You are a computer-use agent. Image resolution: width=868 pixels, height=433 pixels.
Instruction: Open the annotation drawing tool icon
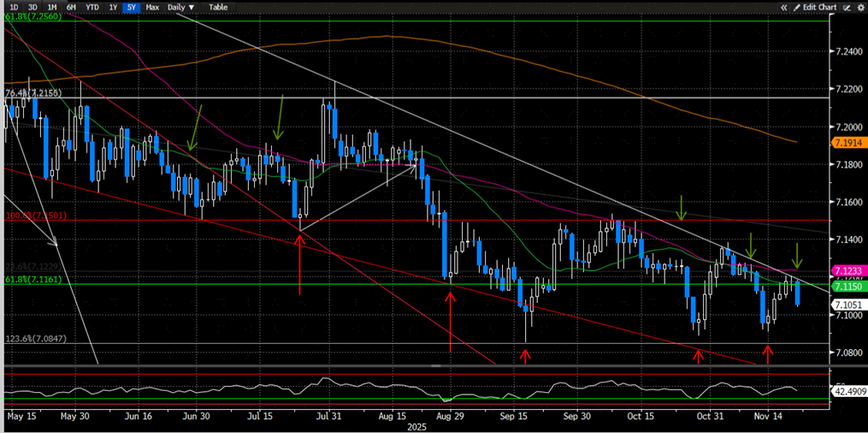pyautogui.click(x=847, y=7)
